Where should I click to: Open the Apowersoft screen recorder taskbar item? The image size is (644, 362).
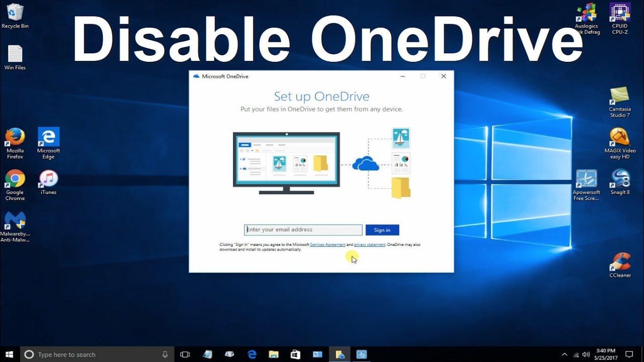[x=362, y=354]
